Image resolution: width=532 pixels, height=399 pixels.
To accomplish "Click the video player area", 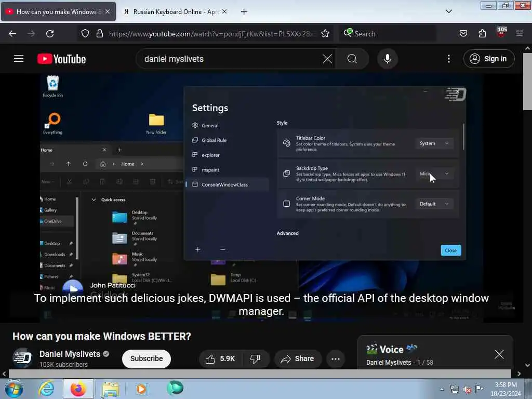I will [x=262, y=198].
